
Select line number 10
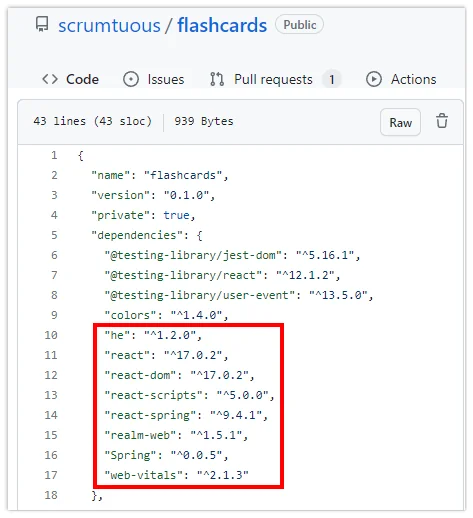[x=51, y=335]
